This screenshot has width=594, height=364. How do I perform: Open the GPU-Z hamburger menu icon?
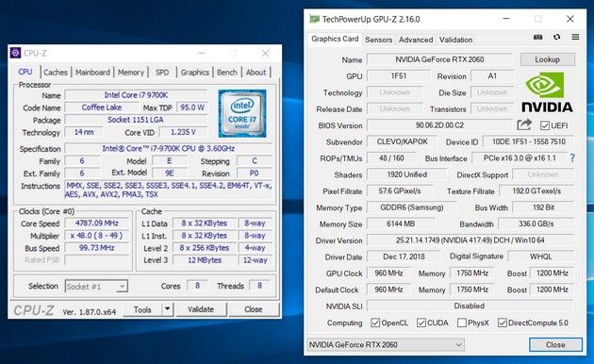click(575, 37)
